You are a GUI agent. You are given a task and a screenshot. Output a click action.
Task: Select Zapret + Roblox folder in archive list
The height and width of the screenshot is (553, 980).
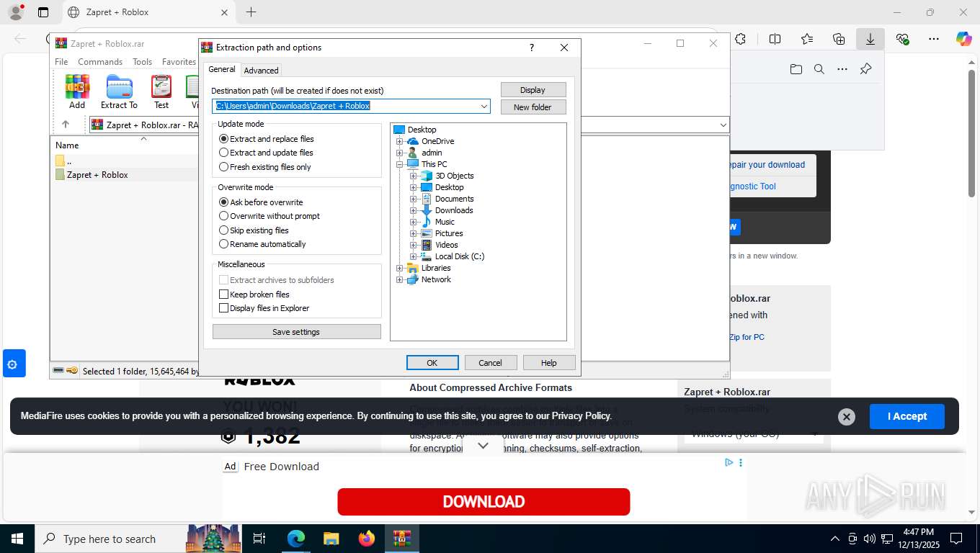tap(97, 175)
